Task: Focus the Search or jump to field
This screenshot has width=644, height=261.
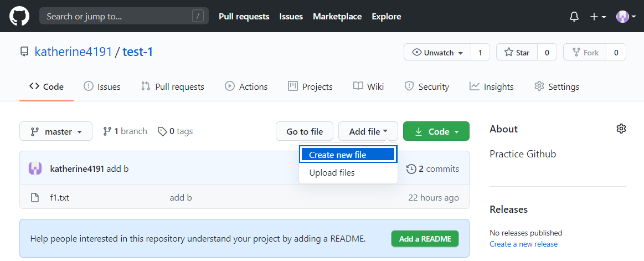Action: 116,17
